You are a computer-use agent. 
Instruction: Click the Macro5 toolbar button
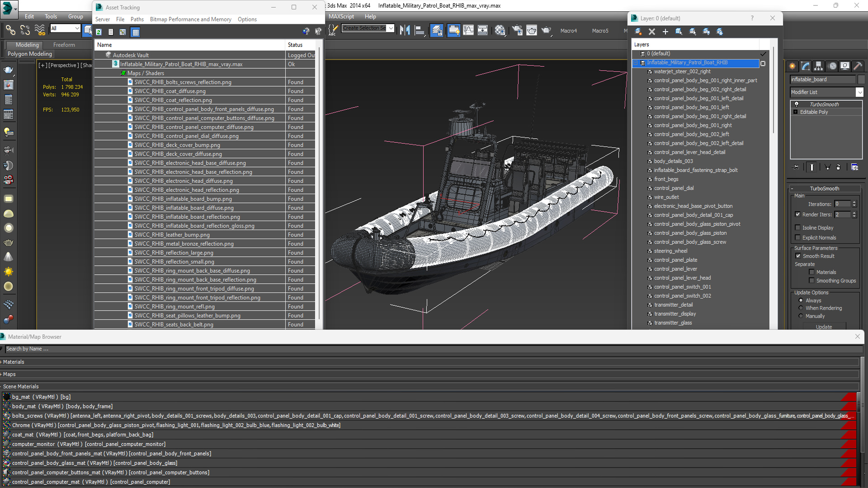point(600,31)
